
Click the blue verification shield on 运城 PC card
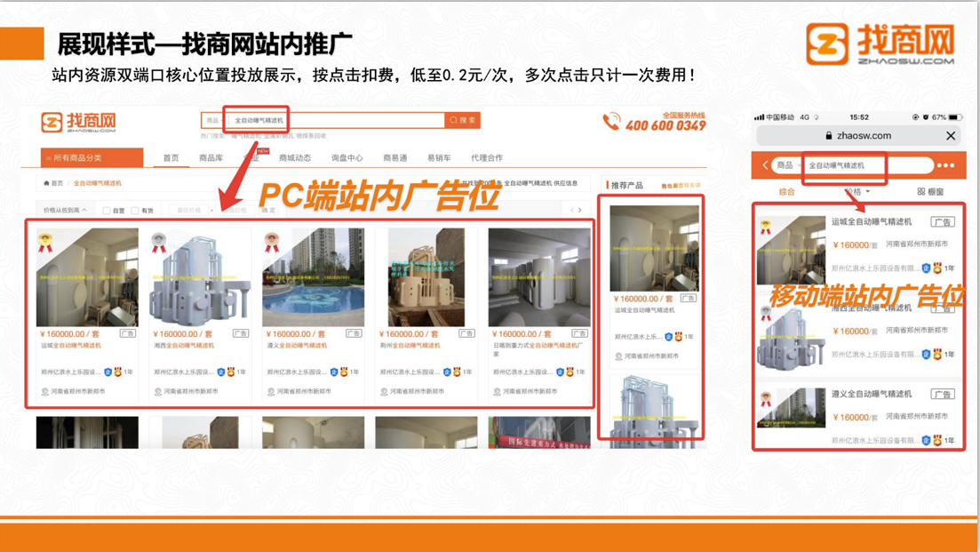pos(108,372)
